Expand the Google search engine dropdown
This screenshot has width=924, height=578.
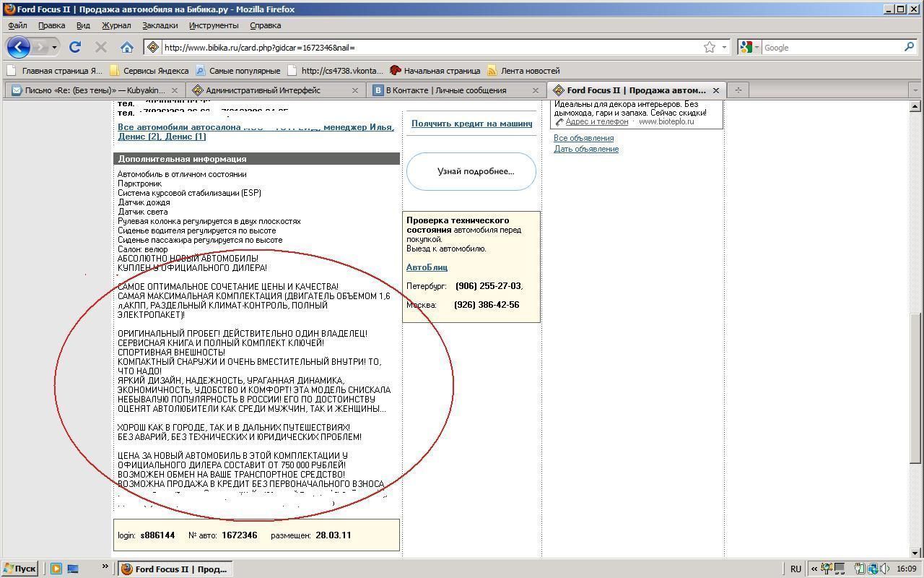coord(757,48)
